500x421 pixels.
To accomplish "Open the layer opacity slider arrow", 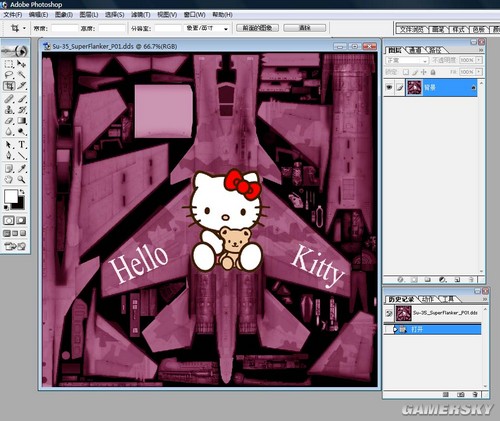I will pyautogui.click(x=479, y=60).
